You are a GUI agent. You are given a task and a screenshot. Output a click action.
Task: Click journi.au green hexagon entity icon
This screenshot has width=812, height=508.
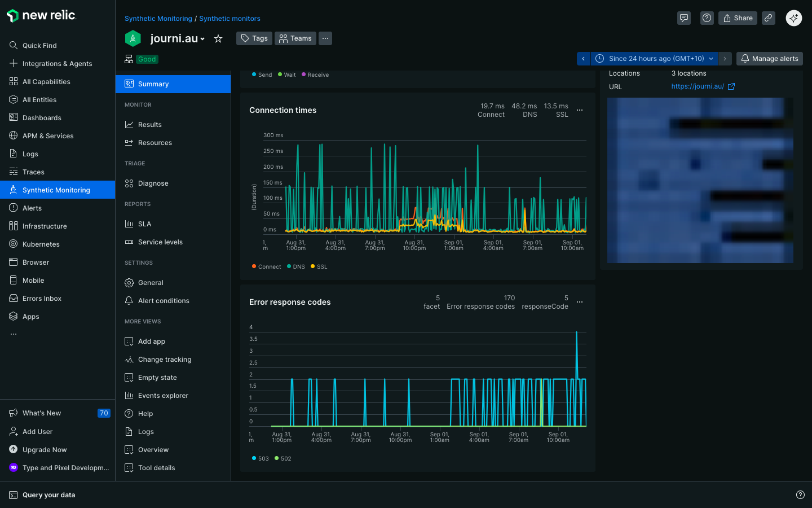click(x=133, y=38)
